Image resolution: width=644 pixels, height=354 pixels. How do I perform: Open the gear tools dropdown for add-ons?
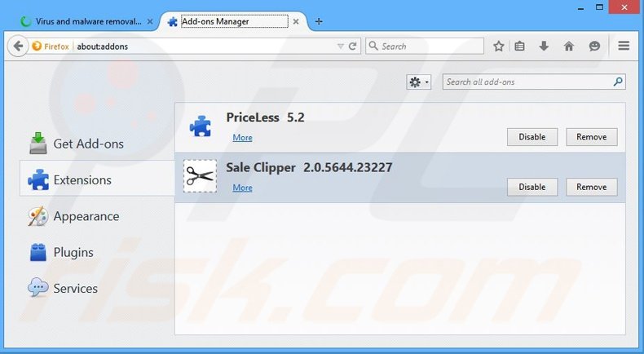[x=418, y=82]
